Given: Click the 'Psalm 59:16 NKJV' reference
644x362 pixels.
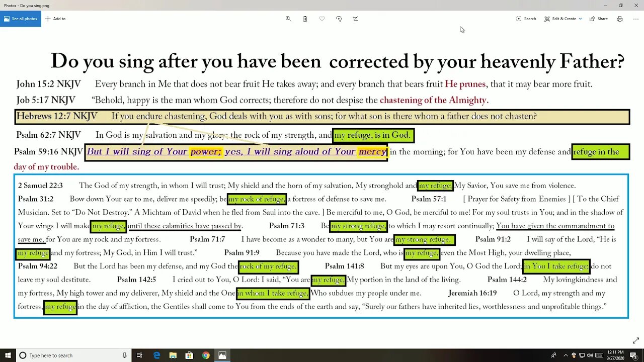Looking at the screenshot, I should [x=48, y=151].
